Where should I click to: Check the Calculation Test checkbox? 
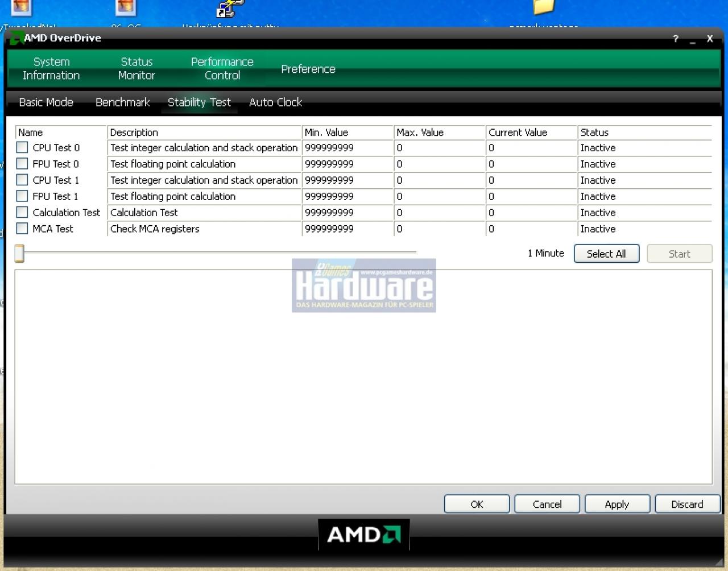tap(22, 212)
